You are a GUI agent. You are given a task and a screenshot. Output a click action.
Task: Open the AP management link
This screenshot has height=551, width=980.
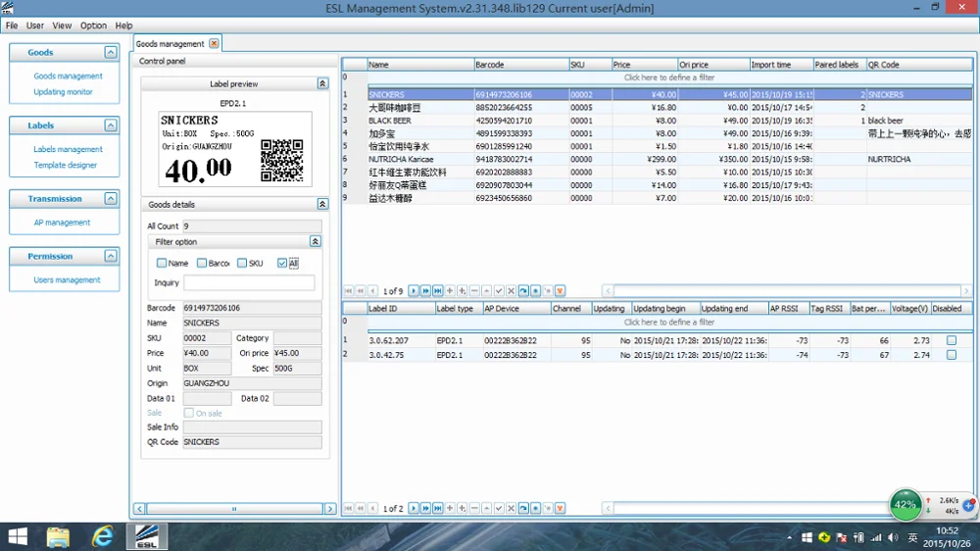point(62,223)
